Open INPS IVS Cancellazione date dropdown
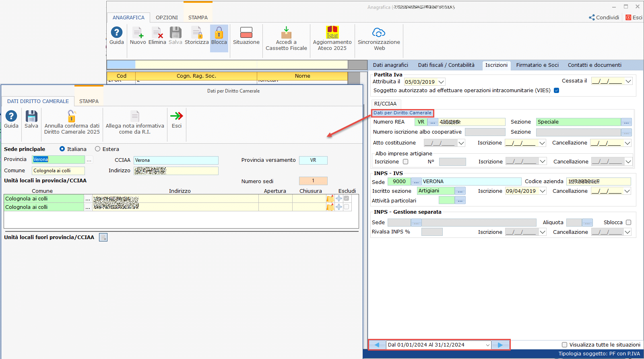 point(628,191)
